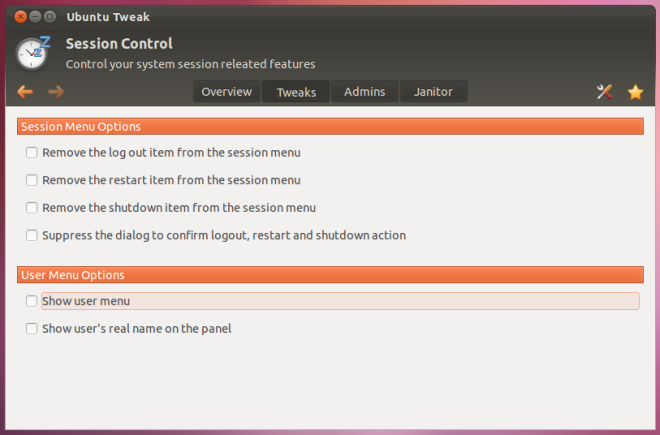
Task: Click the User Menu Options header
Action: pyautogui.click(x=330, y=275)
